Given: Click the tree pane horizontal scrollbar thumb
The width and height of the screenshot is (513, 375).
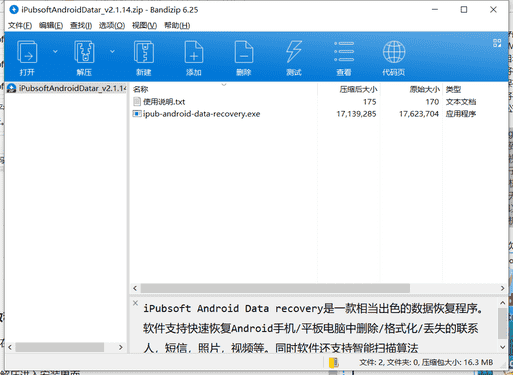Looking at the screenshot, I should (60, 347).
